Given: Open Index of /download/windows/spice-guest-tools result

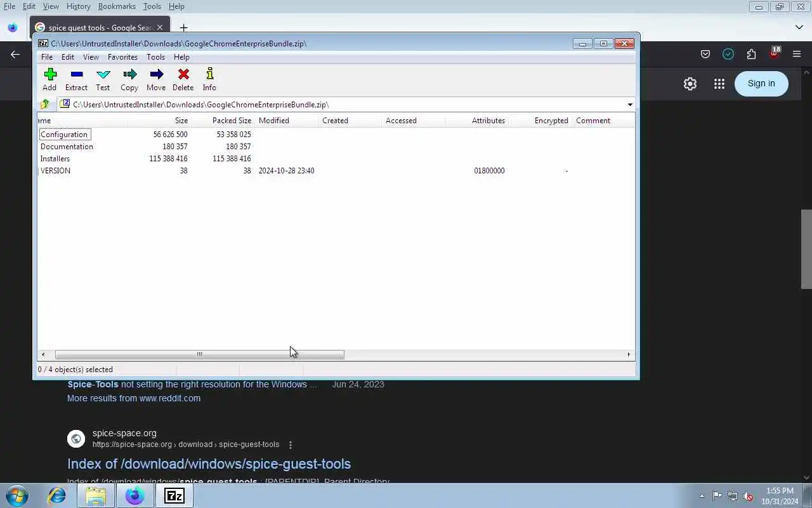Looking at the screenshot, I should point(209,464).
